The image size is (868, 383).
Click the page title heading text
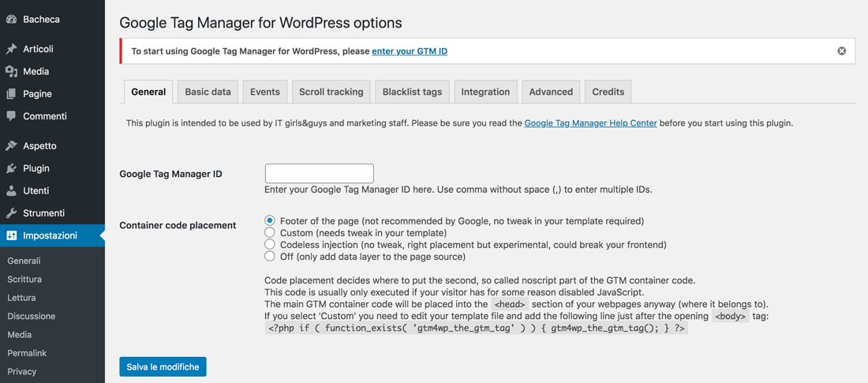[x=260, y=23]
